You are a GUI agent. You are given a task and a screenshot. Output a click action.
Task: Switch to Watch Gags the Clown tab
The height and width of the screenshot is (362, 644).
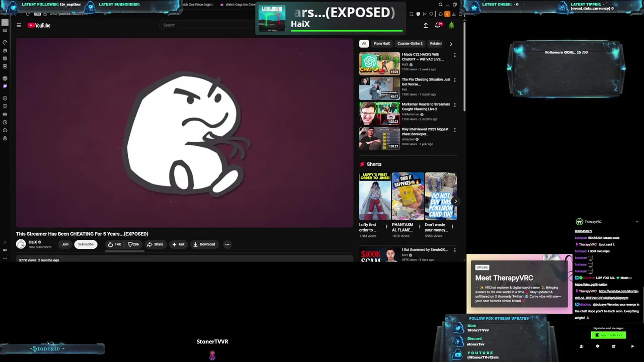[237, 5]
